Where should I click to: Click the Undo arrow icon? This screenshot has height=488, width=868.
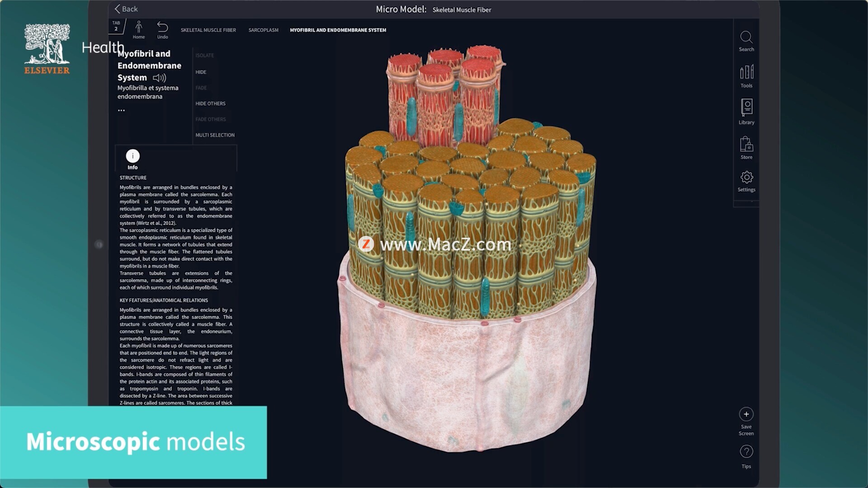[162, 27]
